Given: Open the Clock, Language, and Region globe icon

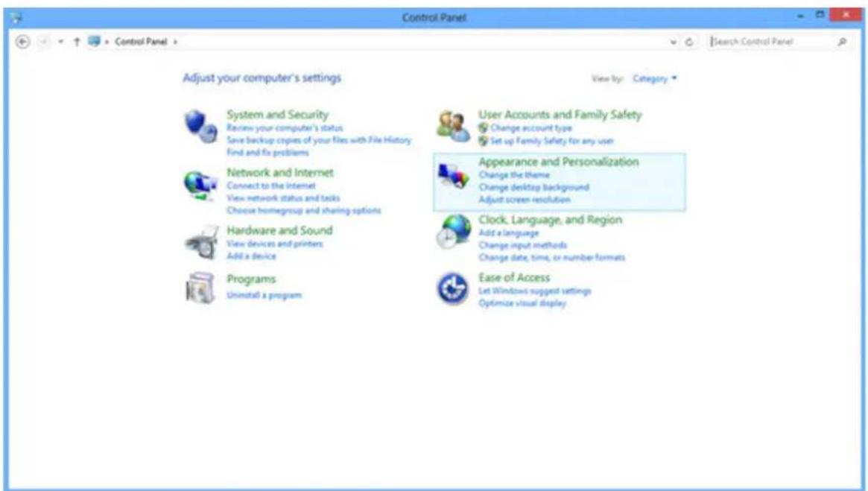Looking at the screenshot, I should click(454, 232).
